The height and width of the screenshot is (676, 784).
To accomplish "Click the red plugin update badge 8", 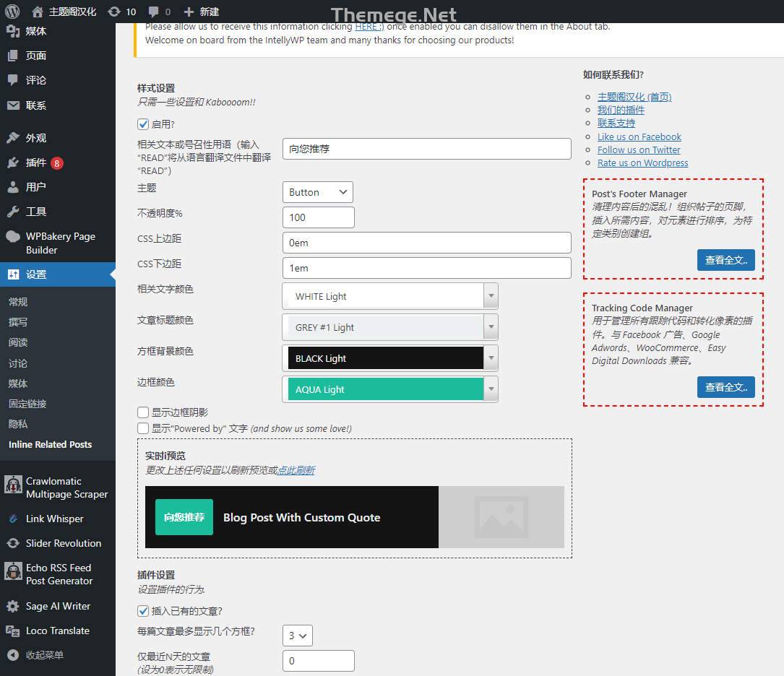I will point(56,163).
